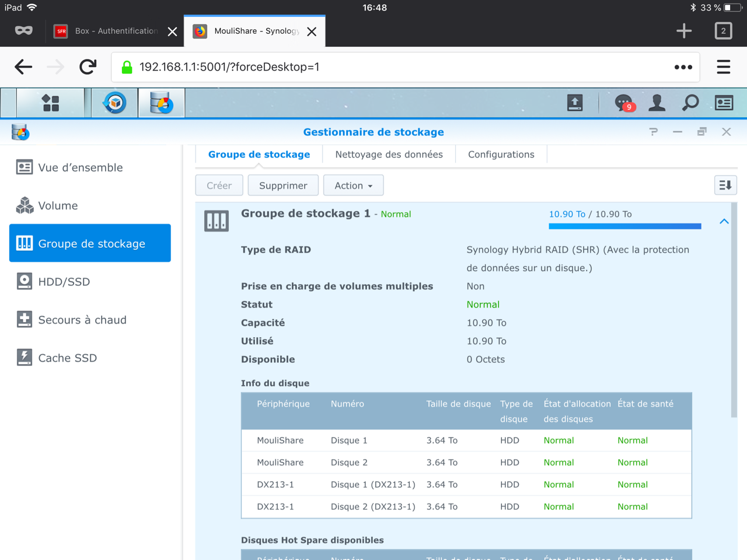This screenshot has width=747, height=560.
Task: Add a new browser tab
Action: (x=684, y=31)
